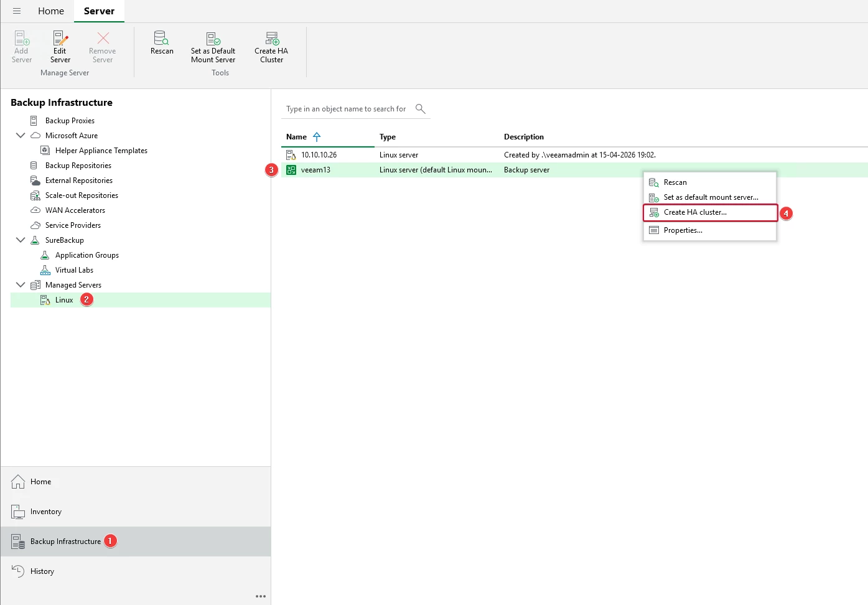Click the Virtual Labs icon
Viewport: 868px width, 605px height.
45,270
